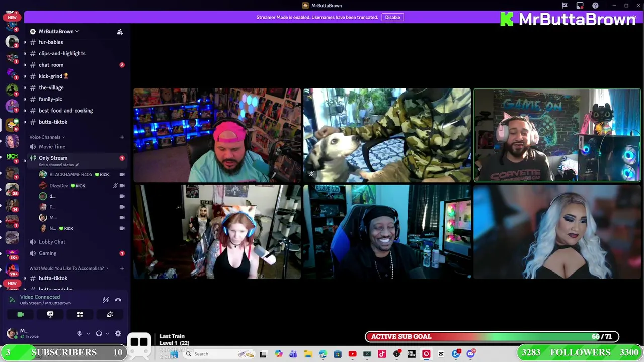The image size is (644, 362).
Task: Create channel in Voice Channels category
Action: click(122, 137)
